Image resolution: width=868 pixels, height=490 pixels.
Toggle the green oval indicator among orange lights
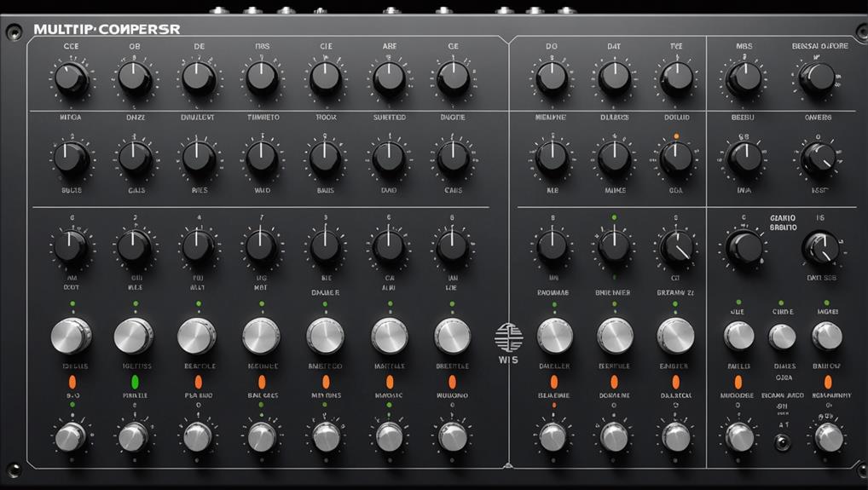click(135, 382)
